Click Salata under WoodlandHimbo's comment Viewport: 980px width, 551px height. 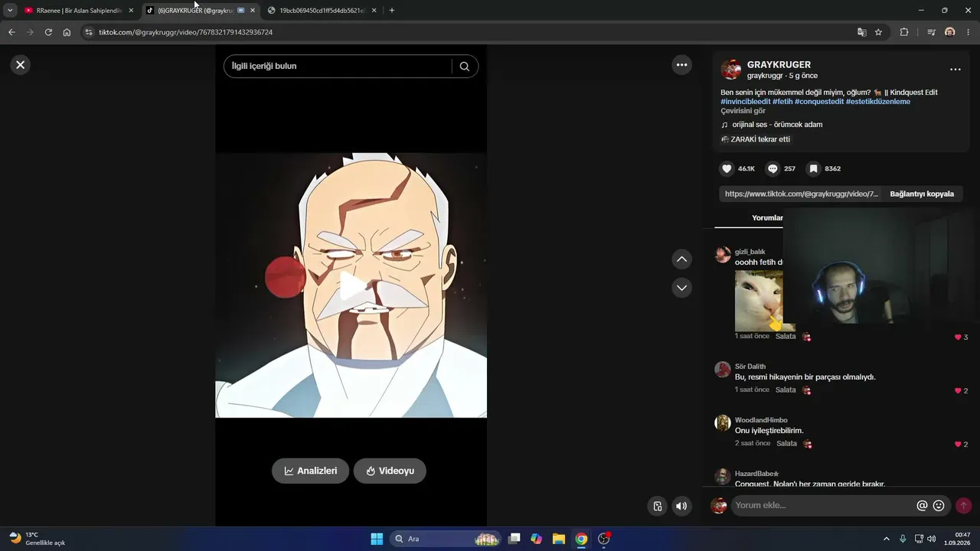coord(787,444)
